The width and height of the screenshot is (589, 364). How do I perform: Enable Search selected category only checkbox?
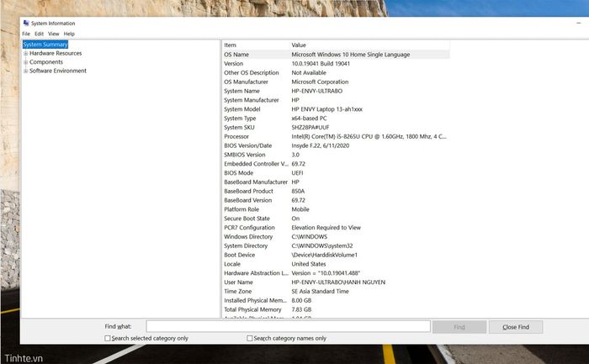pyautogui.click(x=108, y=338)
